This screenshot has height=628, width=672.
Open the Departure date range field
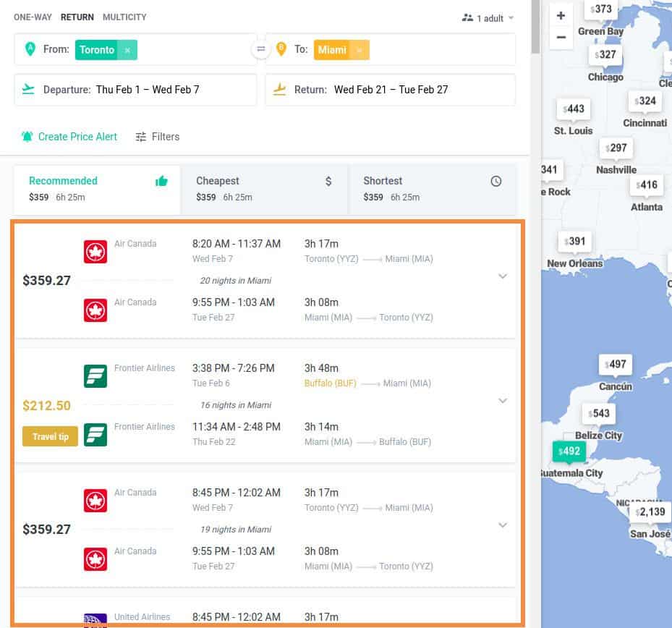coord(135,90)
